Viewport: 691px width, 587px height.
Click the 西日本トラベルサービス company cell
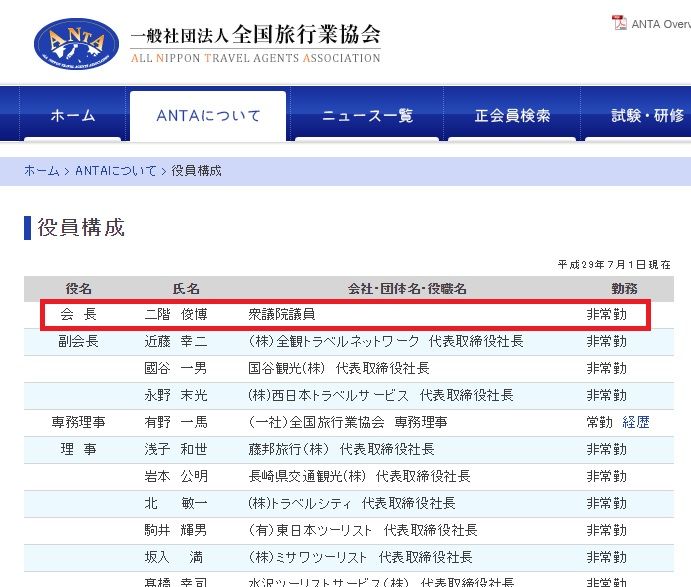381,395
